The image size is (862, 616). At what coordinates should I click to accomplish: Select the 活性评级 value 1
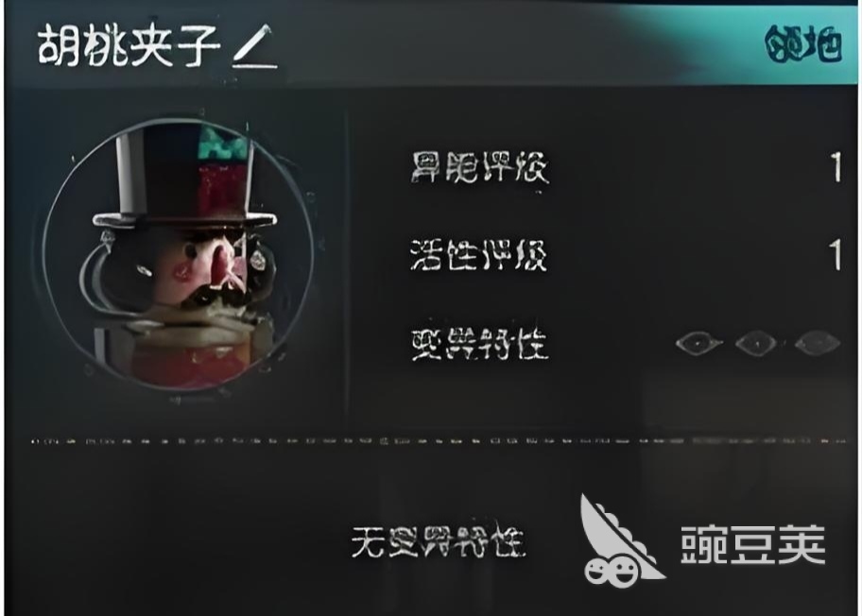click(x=836, y=254)
